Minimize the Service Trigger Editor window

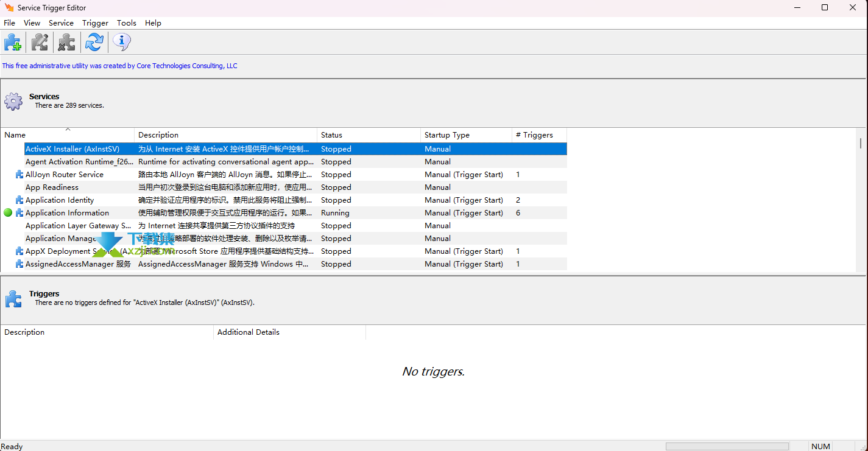coord(797,8)
